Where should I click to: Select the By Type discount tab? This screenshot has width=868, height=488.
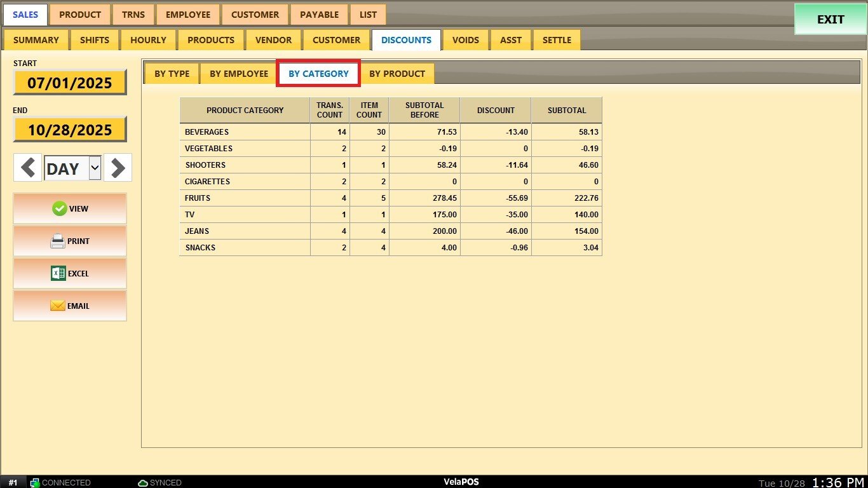pos(172,74)
